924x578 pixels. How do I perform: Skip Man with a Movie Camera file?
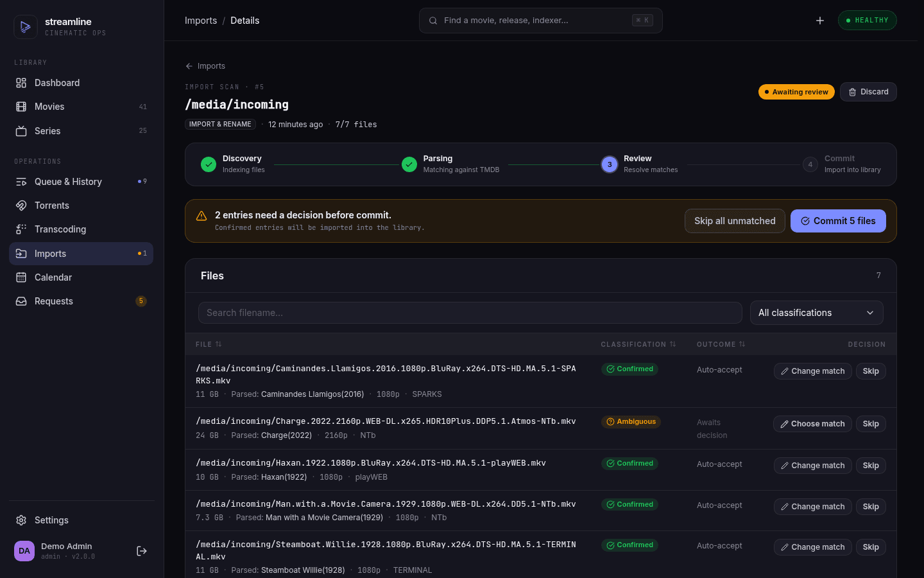871,507
